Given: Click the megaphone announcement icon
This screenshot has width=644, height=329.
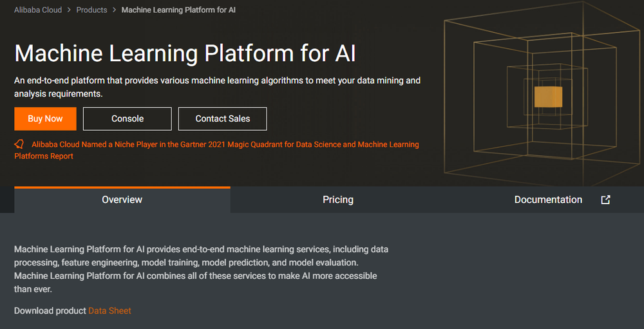Looking at the screenshot, I should click(19, 144).
